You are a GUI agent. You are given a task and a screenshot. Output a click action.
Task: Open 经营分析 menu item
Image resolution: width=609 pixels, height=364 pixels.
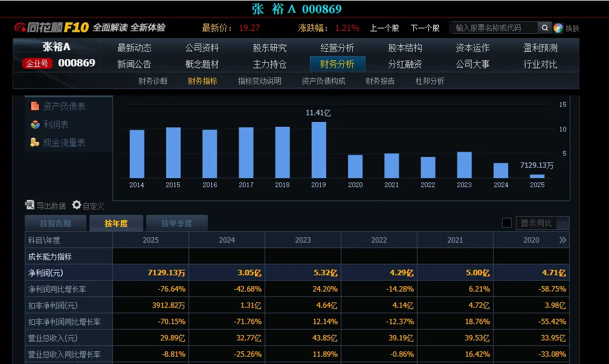pyautogui.click(x=337, y=48)
